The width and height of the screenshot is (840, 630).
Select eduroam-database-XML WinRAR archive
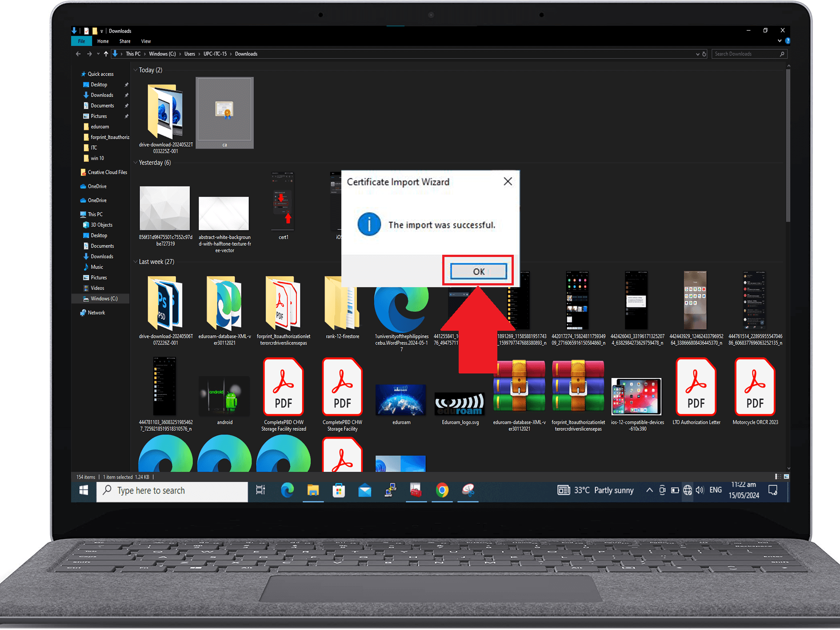point(519,396)
